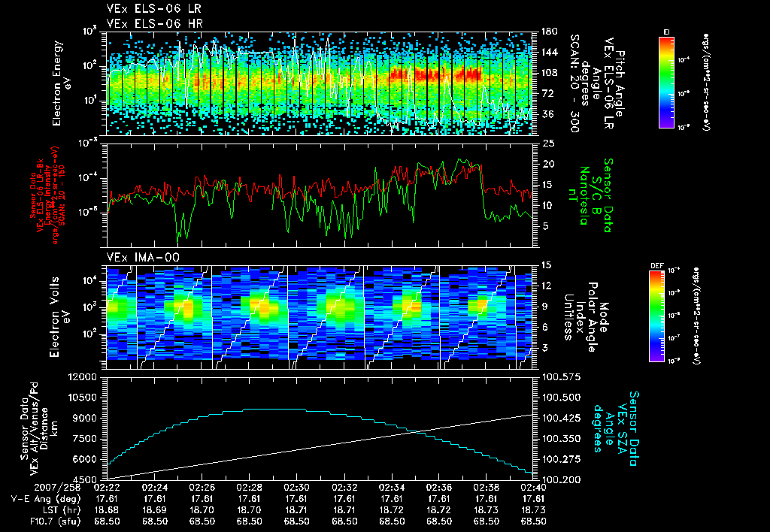Click the 9000 km altitude tick label
770x532 pixels.
click(x=86, y=418)
